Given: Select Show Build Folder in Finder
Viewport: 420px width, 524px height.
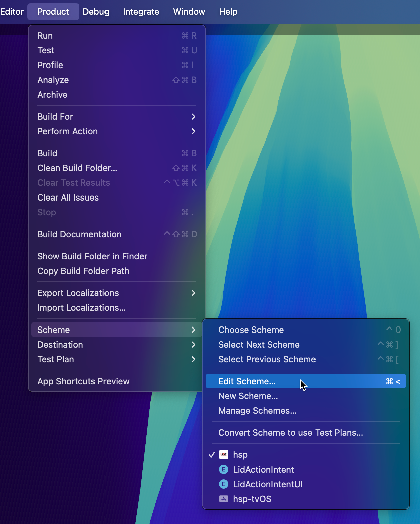Looking at the screenshot, I should (117, 256).
